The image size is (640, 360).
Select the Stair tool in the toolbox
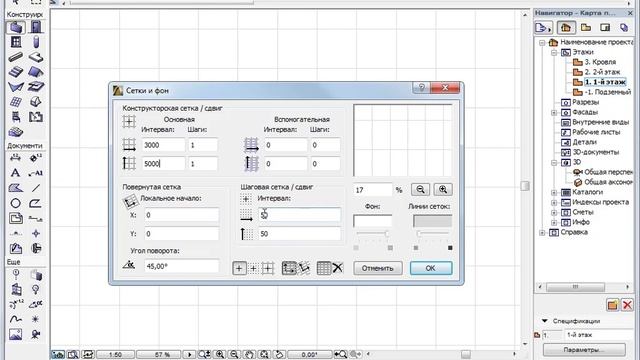tap(16, 72)
